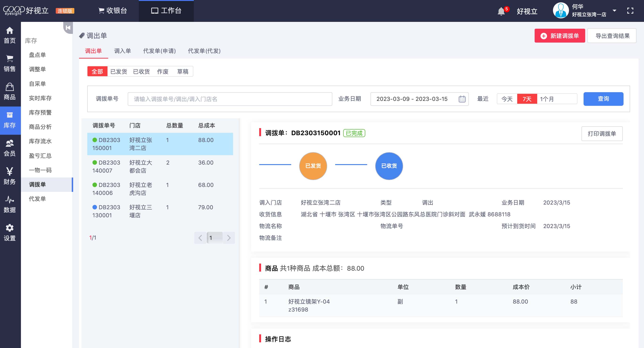644x348 pixels.
Task: Select transfer row DB2303150001
Action: pos(160,144)
